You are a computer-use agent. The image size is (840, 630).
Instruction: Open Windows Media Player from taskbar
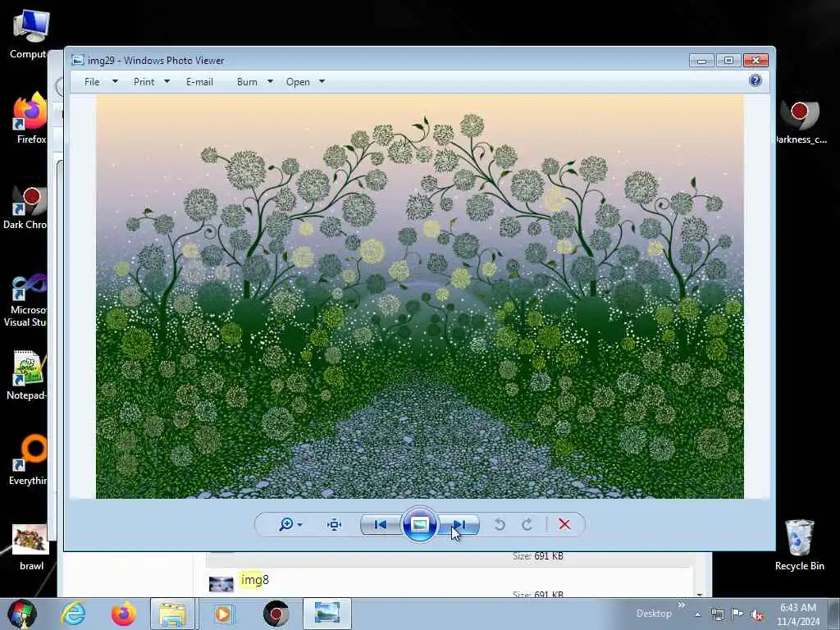[223, 614]
